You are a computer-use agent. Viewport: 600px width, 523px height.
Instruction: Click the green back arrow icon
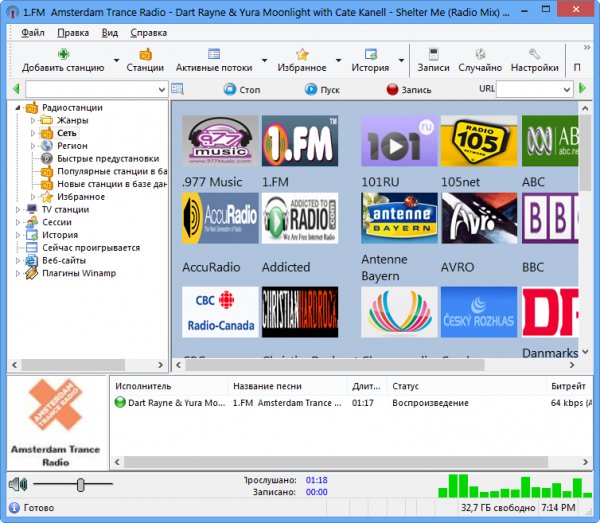pos(16,89)
